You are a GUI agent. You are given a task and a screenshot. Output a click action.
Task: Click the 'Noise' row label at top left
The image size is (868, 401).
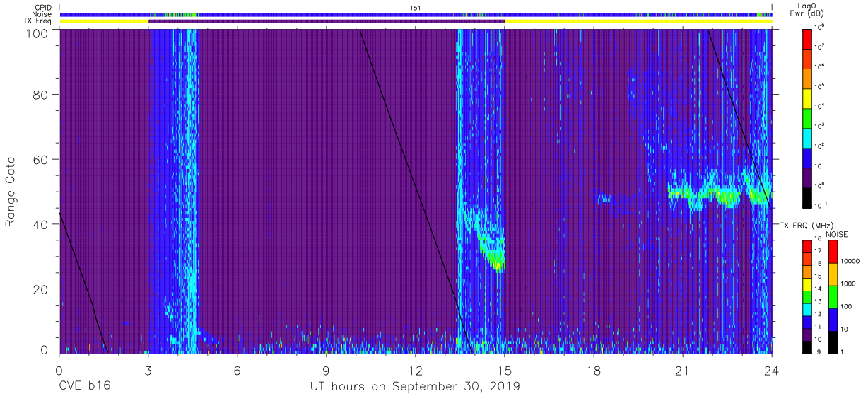[42, 14]
